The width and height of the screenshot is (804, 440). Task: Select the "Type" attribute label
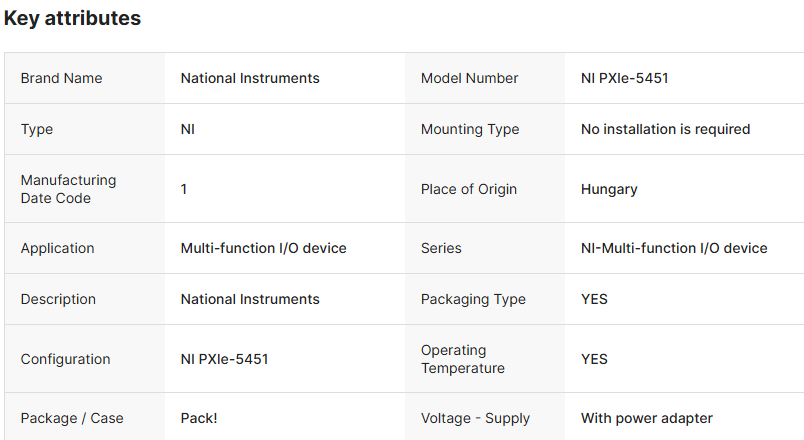click(x=37, y=129)
